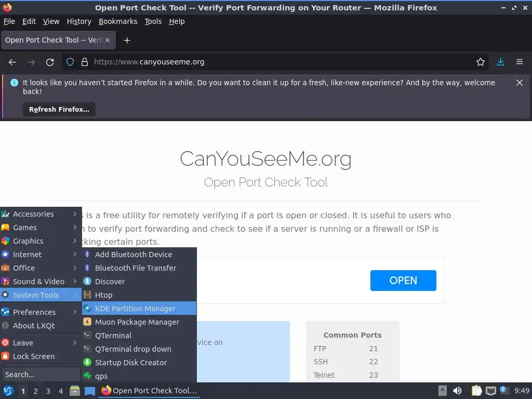
Task: Launch the qps process viewer
Action: [x=139, y=376]
